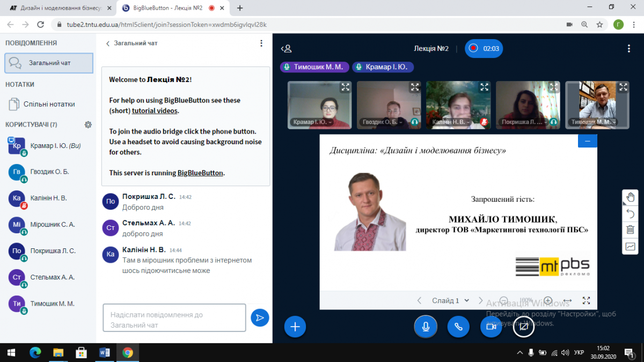
Task: Mute the microphone button
Action: (426, 326)
